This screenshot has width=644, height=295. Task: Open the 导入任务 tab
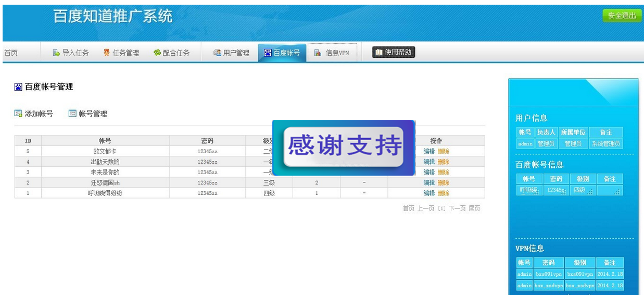pos(71,53)
